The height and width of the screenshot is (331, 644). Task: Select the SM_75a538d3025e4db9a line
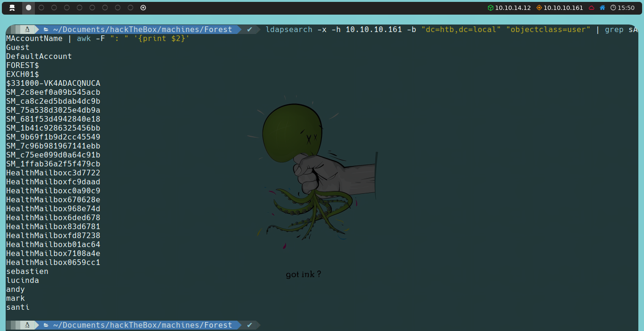pyautogui.click(x=53, y=110)
